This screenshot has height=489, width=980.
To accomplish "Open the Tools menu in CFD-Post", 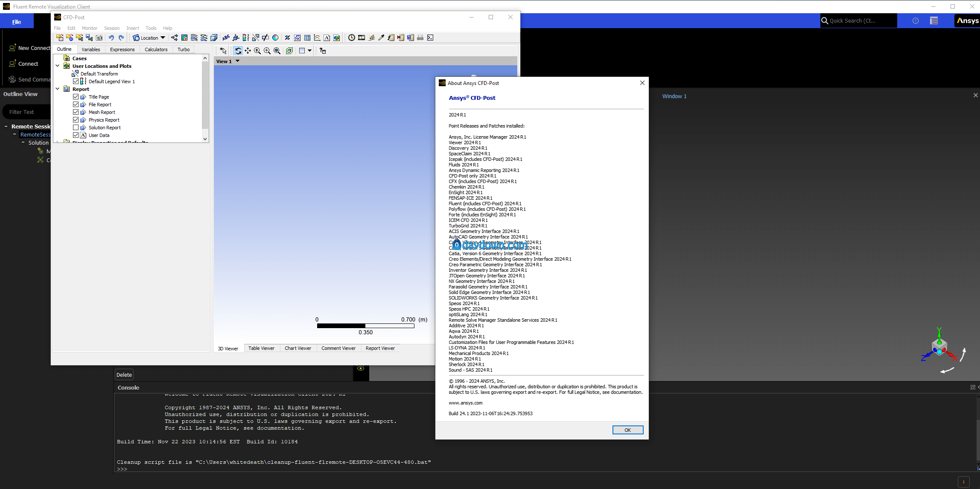I will click(151, 28).
